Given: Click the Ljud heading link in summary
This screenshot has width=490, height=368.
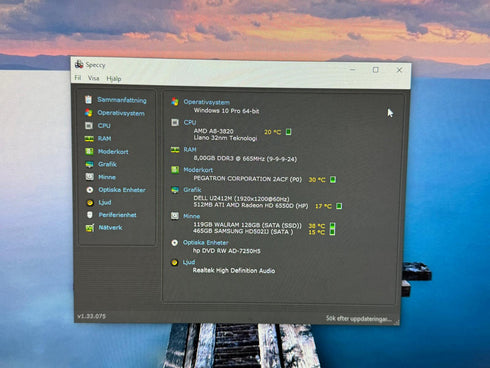Looking at the screenshot, I should click(189, 262).
